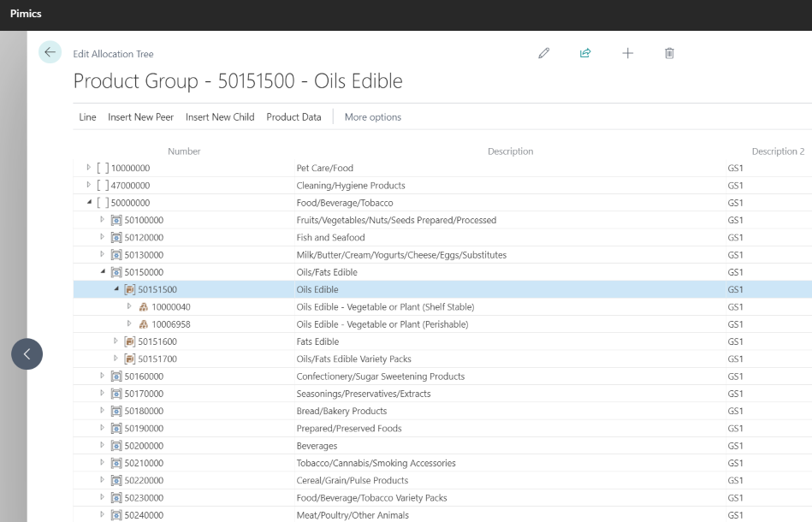Click the share icon

[585, 53]
